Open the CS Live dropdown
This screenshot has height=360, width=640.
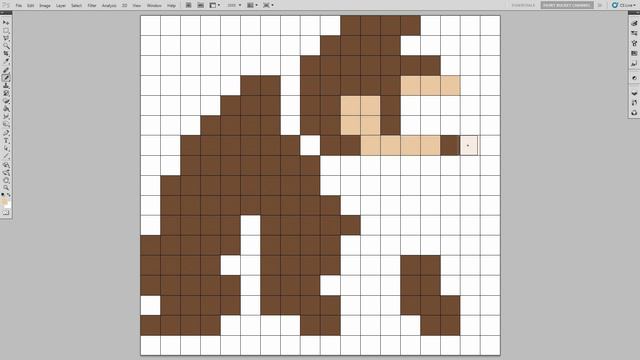[x=623, y=5]
